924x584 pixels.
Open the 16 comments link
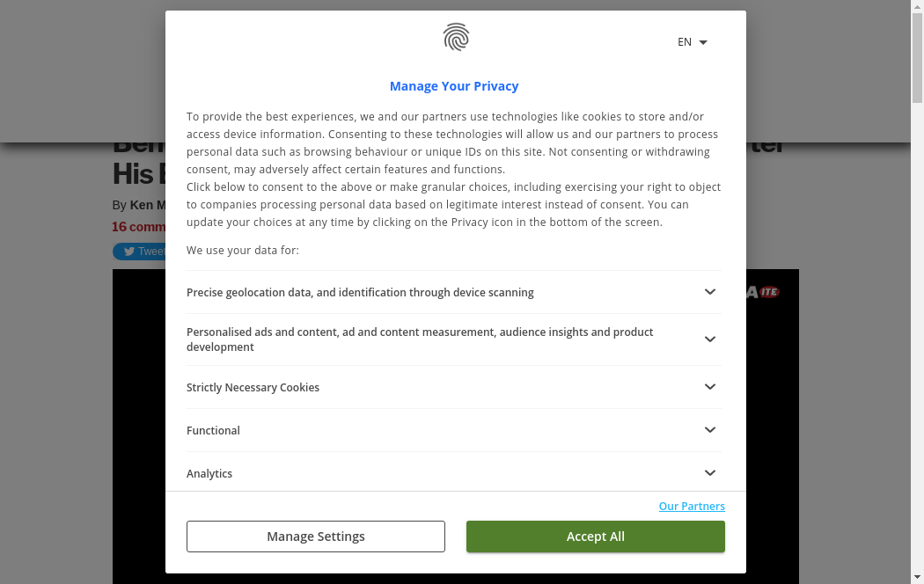(x=138, y=227)
